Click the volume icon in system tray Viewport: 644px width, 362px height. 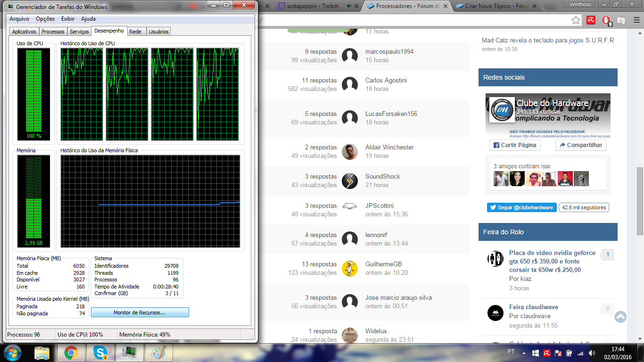[592, 353]
